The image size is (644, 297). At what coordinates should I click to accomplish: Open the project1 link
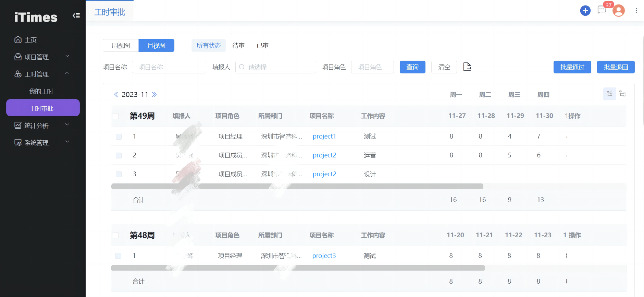[x=324, y=136]
